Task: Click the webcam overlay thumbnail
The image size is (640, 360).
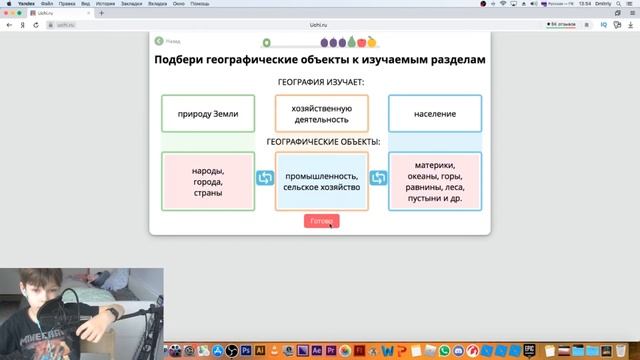Action: [82, 314]
